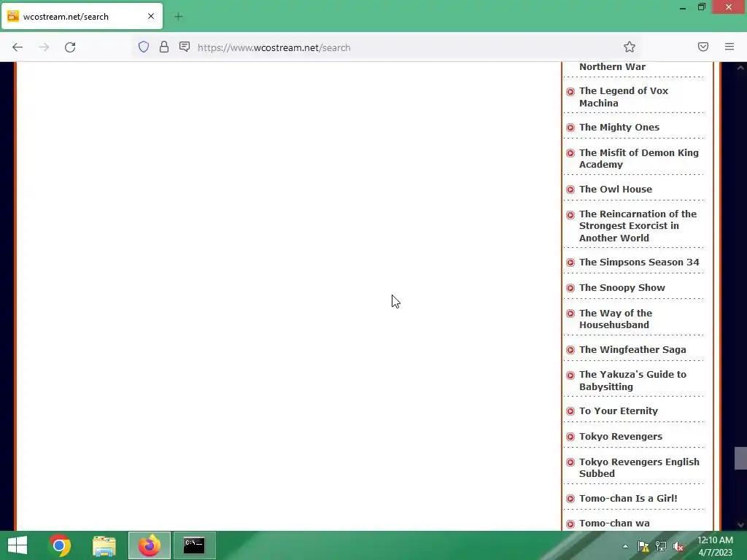Open The Reincarnation of the Strongest Exorcist link
Viewport: 747px width, 560px height.
(x=638, y=226)
